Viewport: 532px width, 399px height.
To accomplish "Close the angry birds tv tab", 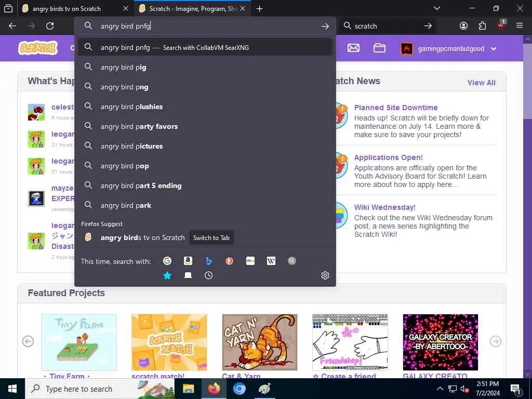I will point(126,9).
